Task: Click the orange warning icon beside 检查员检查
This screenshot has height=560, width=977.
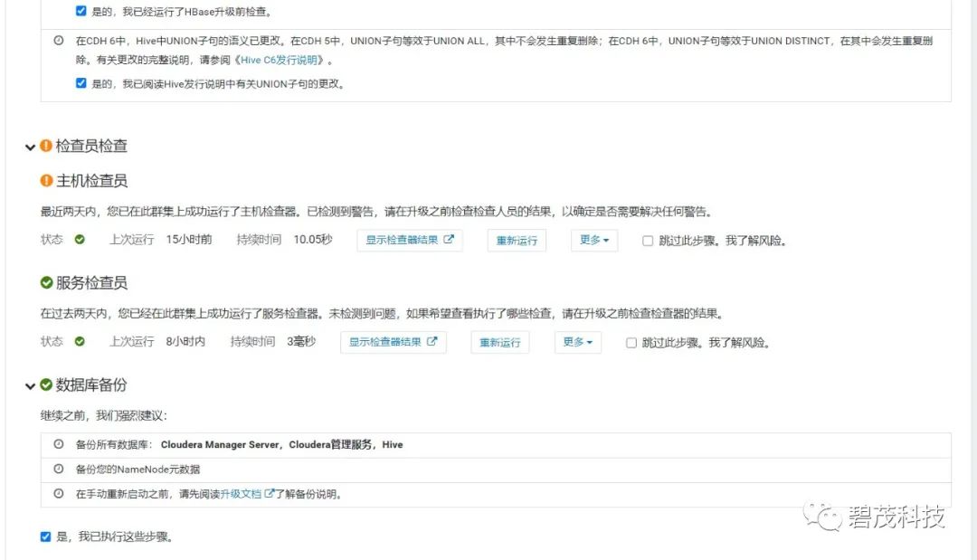Action: 46,145
